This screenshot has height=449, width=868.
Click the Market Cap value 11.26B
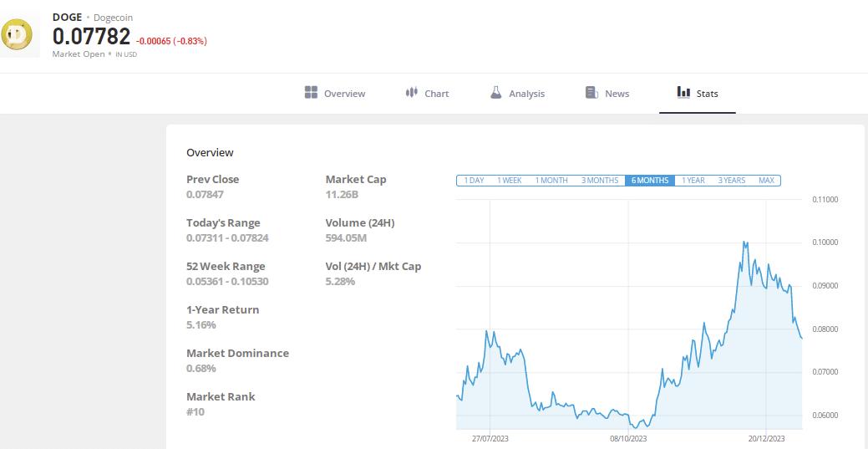343,195
